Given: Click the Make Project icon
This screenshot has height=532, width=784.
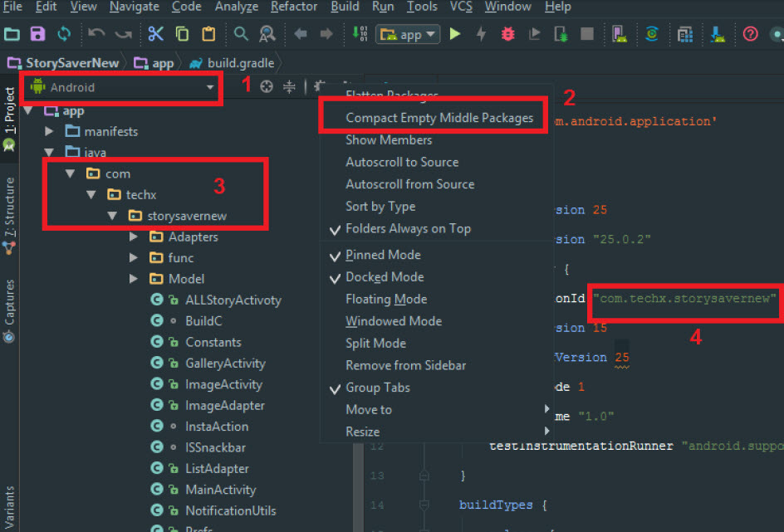Looking at the screenshot, I should click(360, 34).
